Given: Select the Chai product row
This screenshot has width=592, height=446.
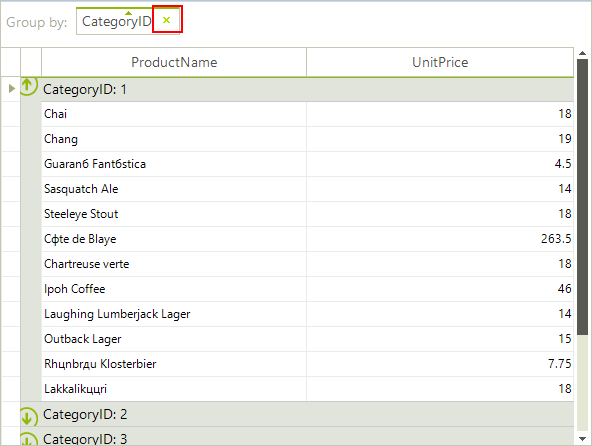Looking at the screenshot, I should pyautogui.click(x=307, y=114).
